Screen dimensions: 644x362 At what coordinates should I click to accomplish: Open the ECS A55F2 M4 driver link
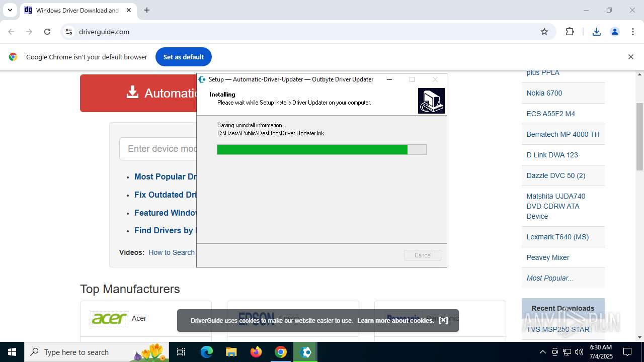pyautogui.click(x=551, y=114)
